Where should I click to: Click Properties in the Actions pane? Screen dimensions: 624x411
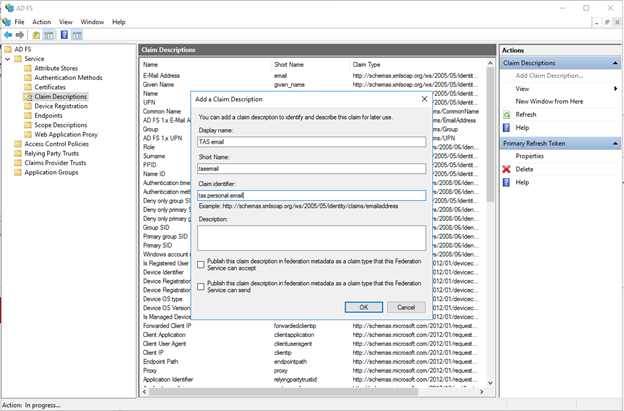coord(530,156)
